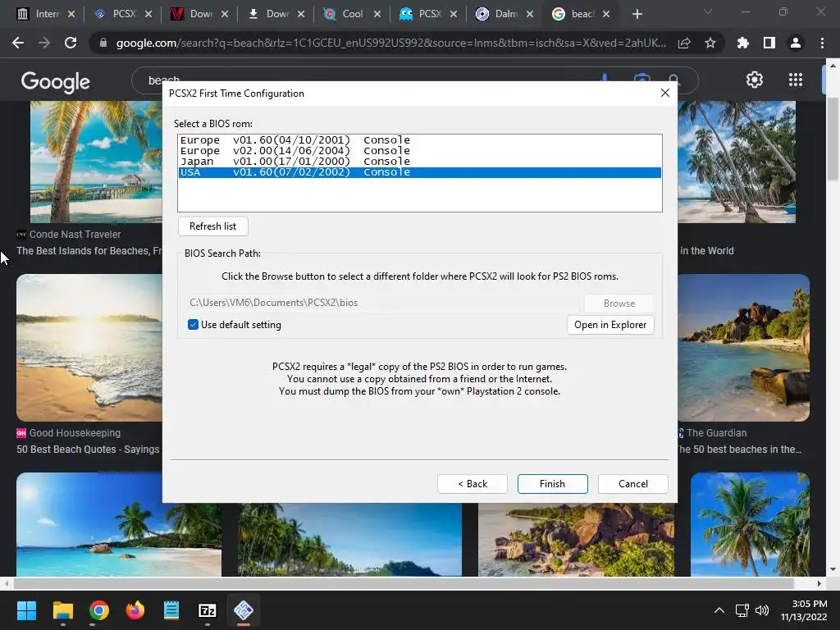
Task: Click The 50 best beaches link
Action: (x=740, y=450)
